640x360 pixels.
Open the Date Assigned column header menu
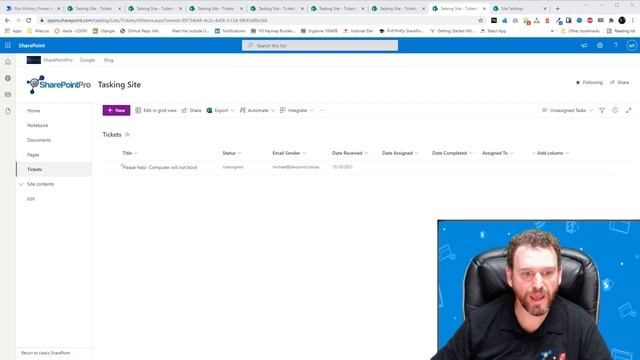click(x=400, y=153)
